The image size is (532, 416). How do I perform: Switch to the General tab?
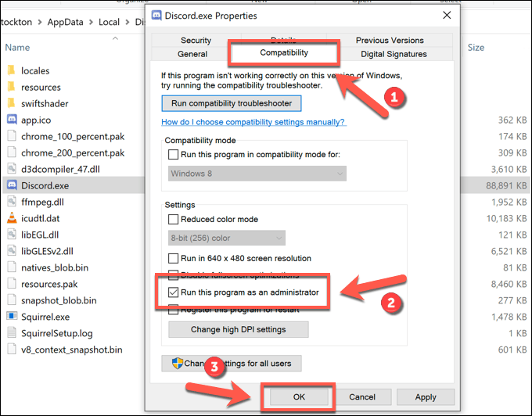click(x=192, y=54)
